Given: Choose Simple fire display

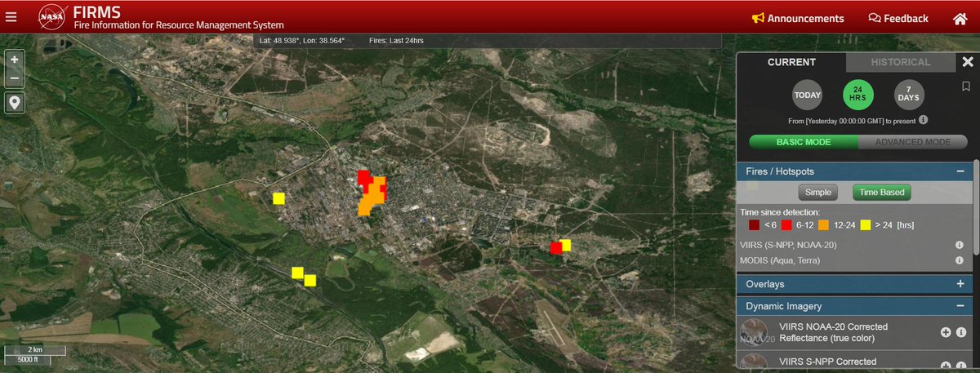Looking at the screenshot, I should coord(818,193).
